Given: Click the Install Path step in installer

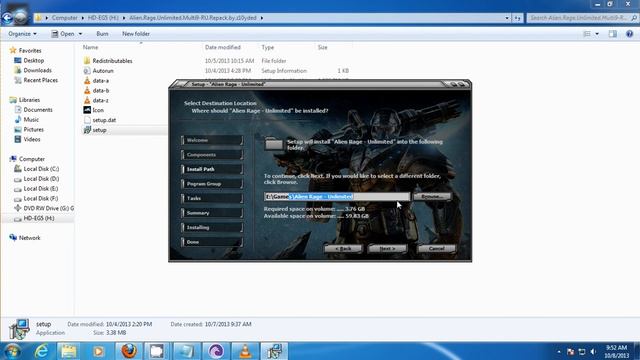Looking at the screenshot, I should (x=212, y=169).
